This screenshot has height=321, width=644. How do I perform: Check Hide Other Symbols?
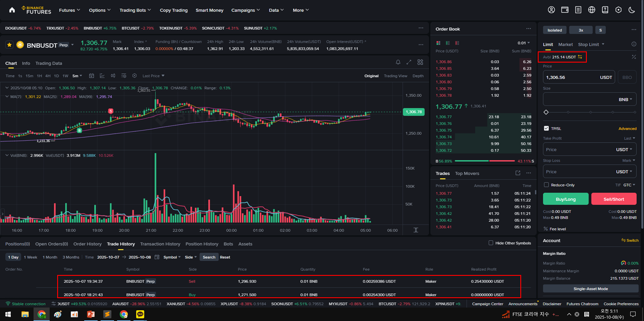(491, 243)
